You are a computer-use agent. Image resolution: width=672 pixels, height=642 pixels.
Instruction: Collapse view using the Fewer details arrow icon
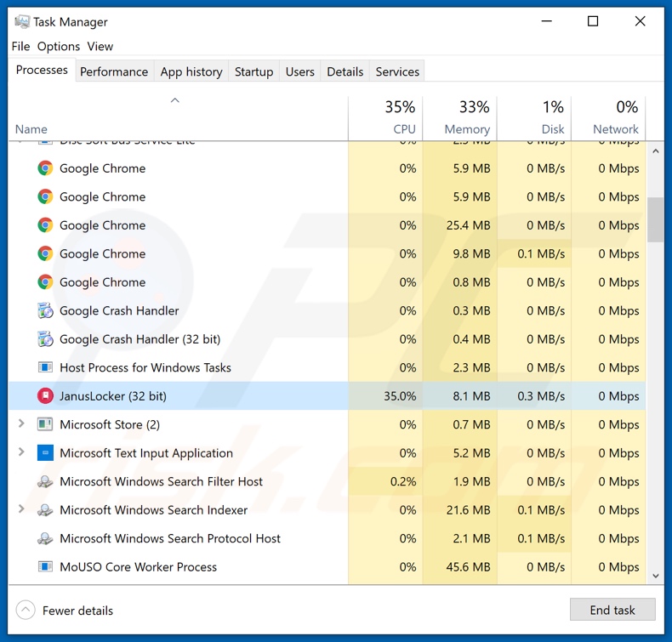tap(26, 610)
